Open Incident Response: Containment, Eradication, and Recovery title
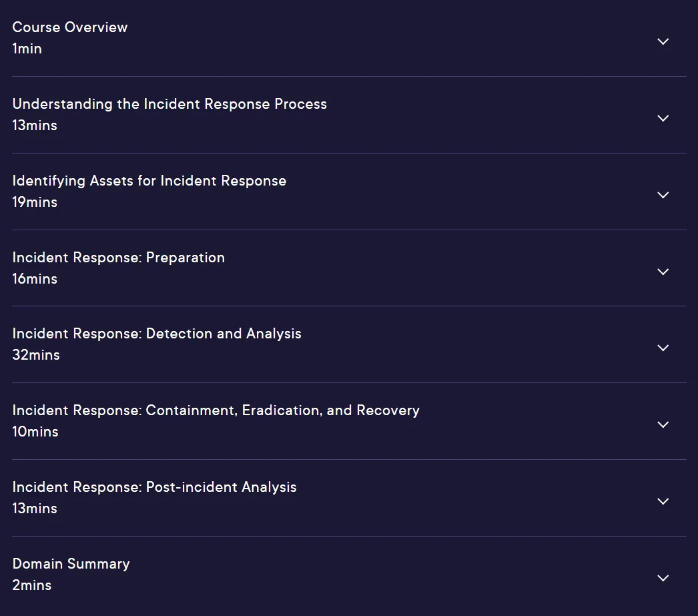 (x=216, y=410)
